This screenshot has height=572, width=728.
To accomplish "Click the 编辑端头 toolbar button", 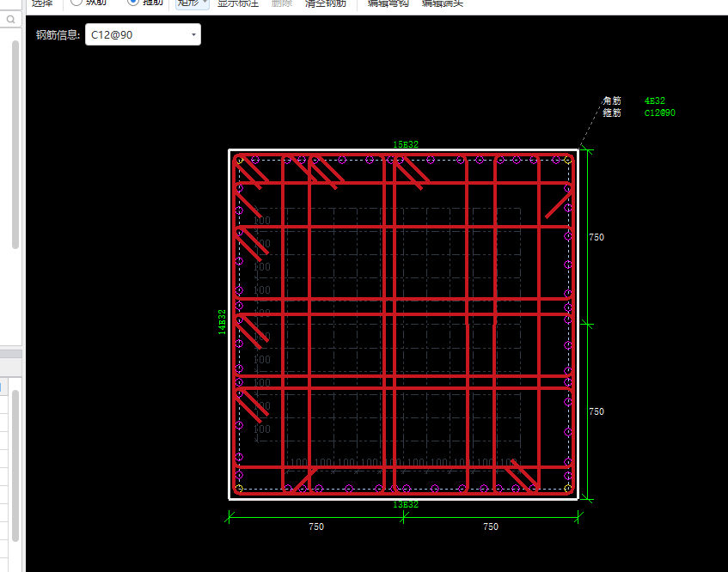I will click(443, 3).
